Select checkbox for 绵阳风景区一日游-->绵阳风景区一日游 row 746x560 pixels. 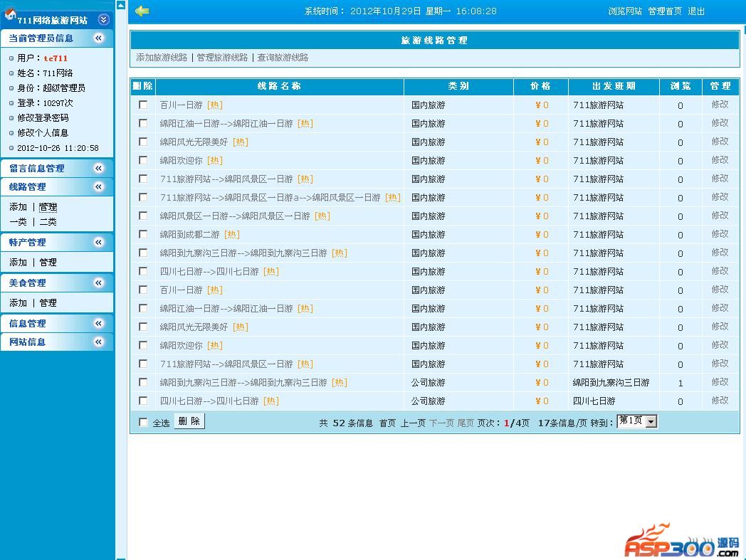[143, 216]
